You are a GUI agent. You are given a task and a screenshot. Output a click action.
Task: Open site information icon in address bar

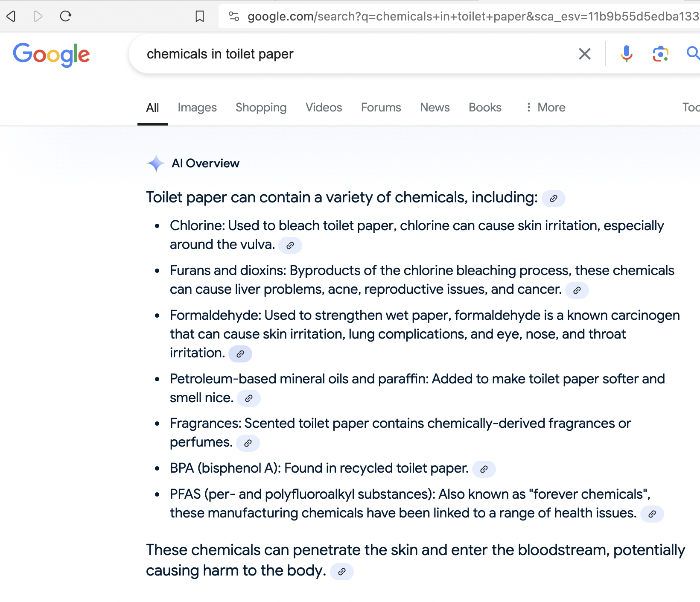click(233, 16)
